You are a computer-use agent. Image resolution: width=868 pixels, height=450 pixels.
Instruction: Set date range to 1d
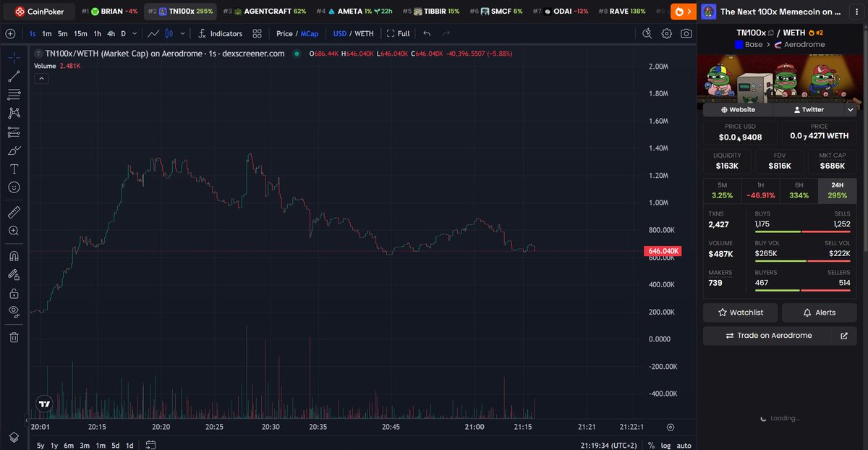point(129,446)
